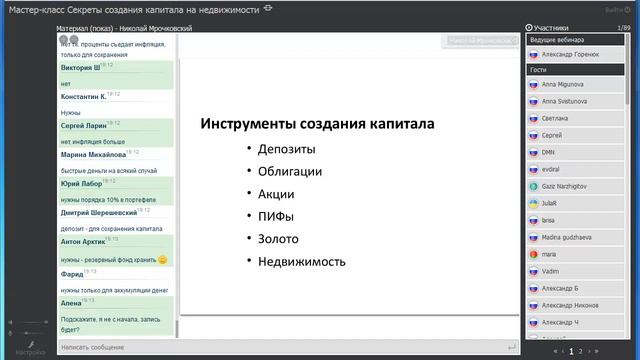Click the flag icon beside Anna Migunova

533,84
